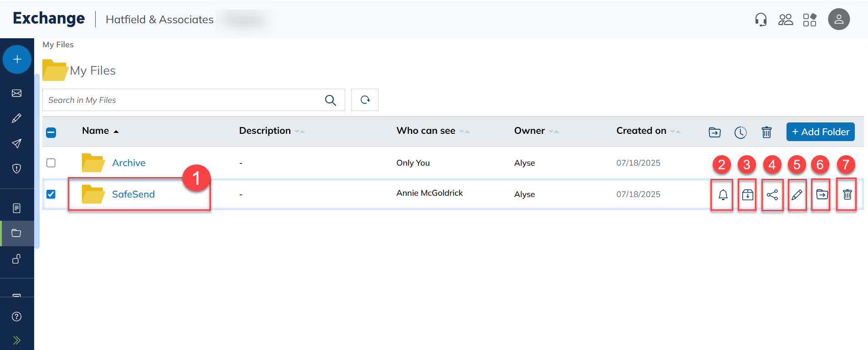The image size is (868, 350).
Task: Click the Add Folder button
Action: [820, 132]
